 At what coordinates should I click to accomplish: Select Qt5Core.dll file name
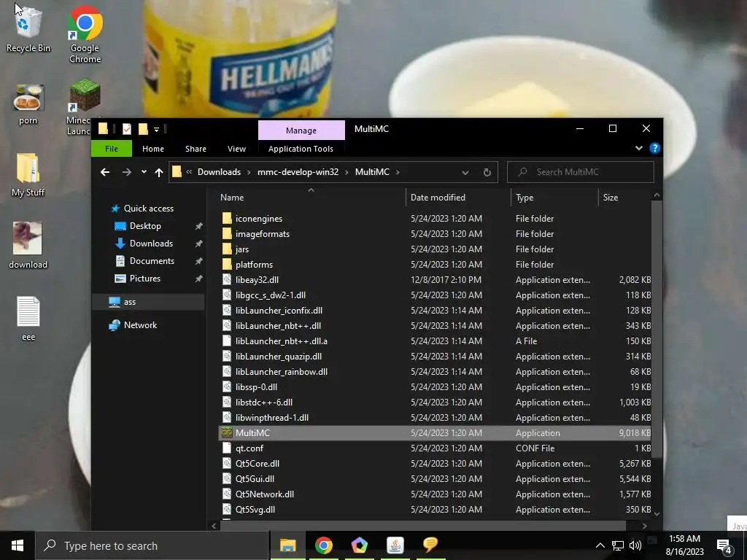pyautogui.click(x=258, y=463)
